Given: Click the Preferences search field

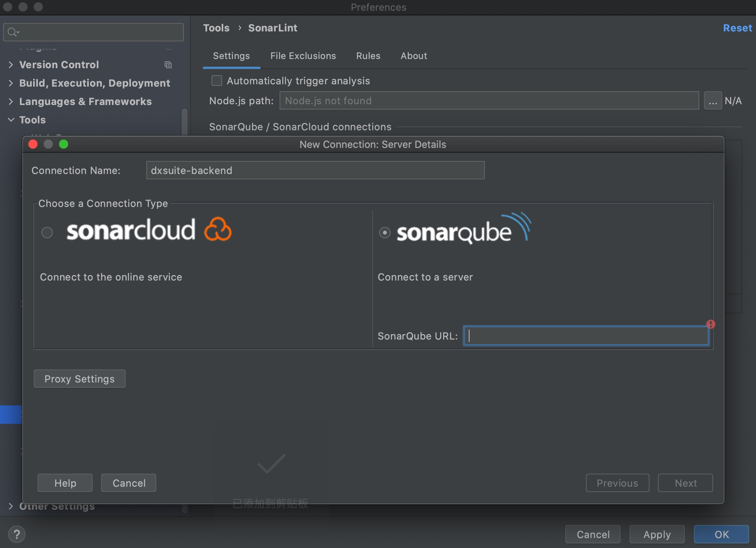Looking at the screenshot, I should (x=93, y=32).
